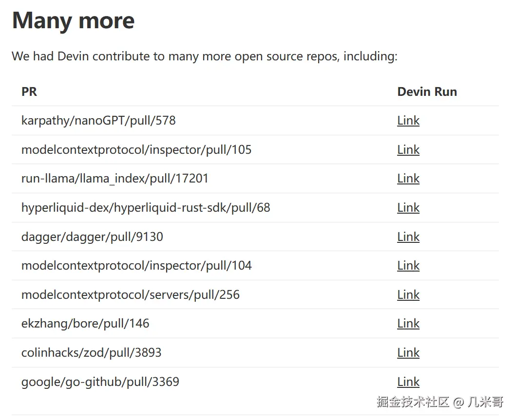Open Devin Run link for ekzhang/bore/pull/146
This screenshot has height=420, width=515.
tap(408, 324)
